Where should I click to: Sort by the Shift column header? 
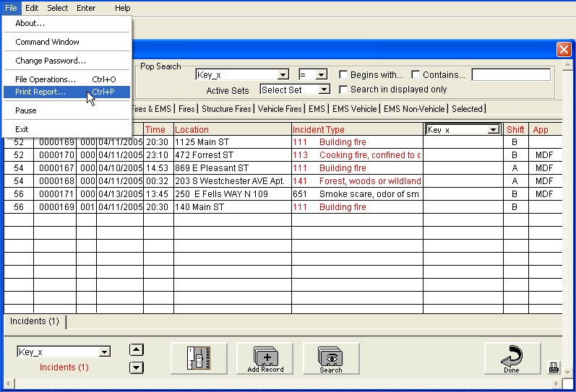tap(515, 129)
